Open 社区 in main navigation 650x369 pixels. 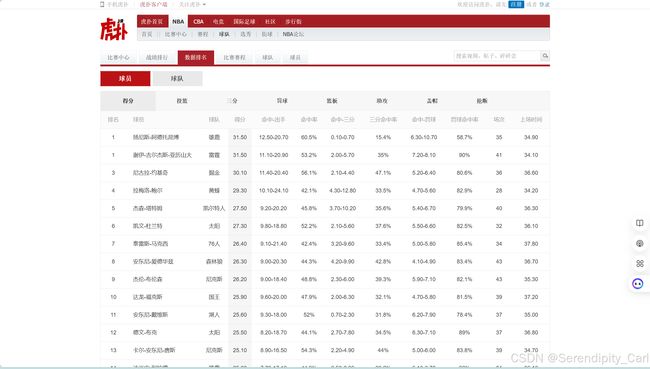click(270, 22)
